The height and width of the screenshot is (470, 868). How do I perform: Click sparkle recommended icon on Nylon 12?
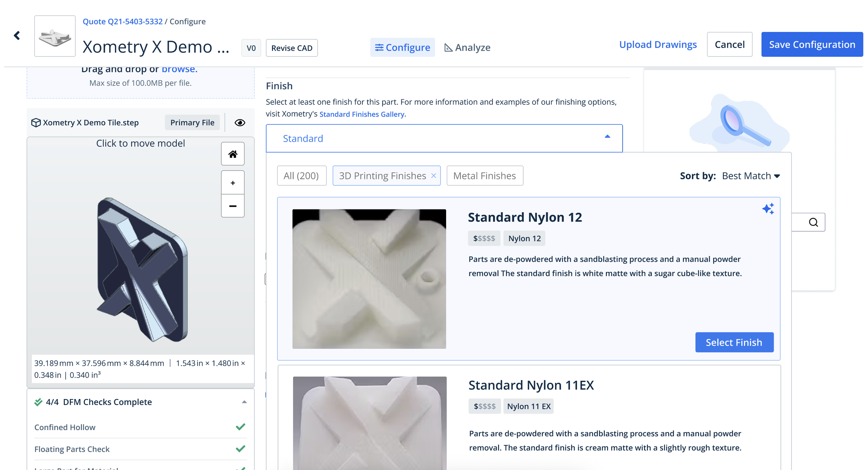tap(768, 209)
